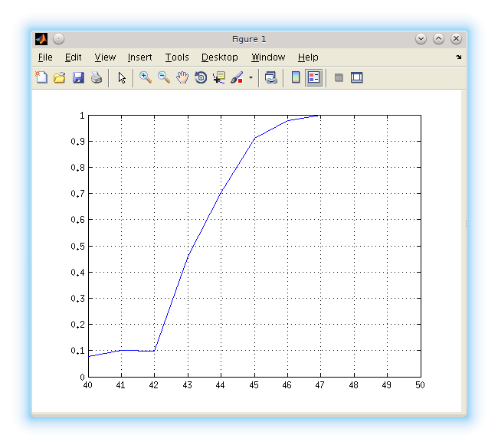Viewport: 498px width, 448px height.
Task: Open the brush color dropdown arrow
Action: pos(251,77)
